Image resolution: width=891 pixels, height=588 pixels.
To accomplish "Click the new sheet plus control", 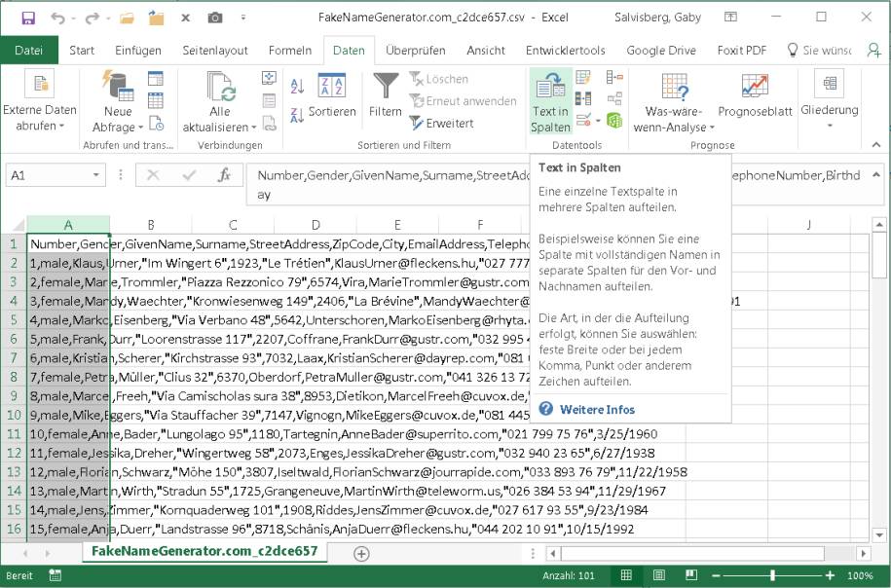I will pos(360,552).
